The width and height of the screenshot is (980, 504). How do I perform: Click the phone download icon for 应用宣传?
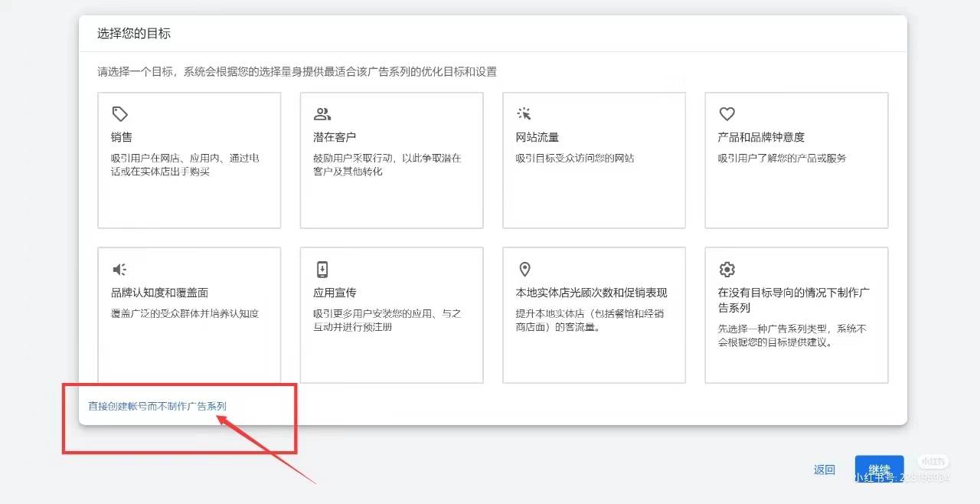click(322, 270)
